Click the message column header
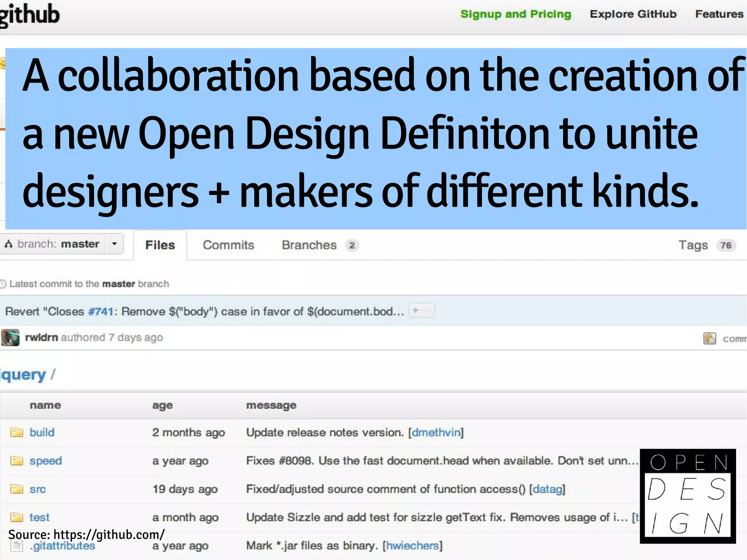 tap(271, 405)
